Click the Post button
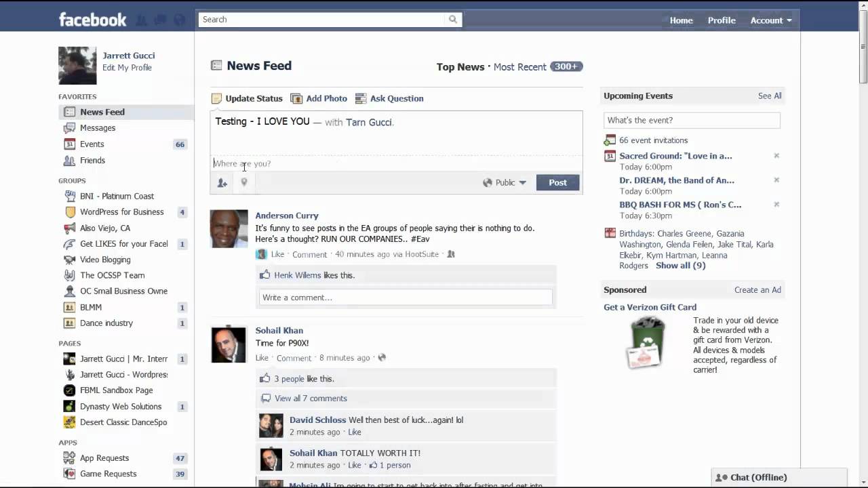The image size is (868, 488). 558,182
